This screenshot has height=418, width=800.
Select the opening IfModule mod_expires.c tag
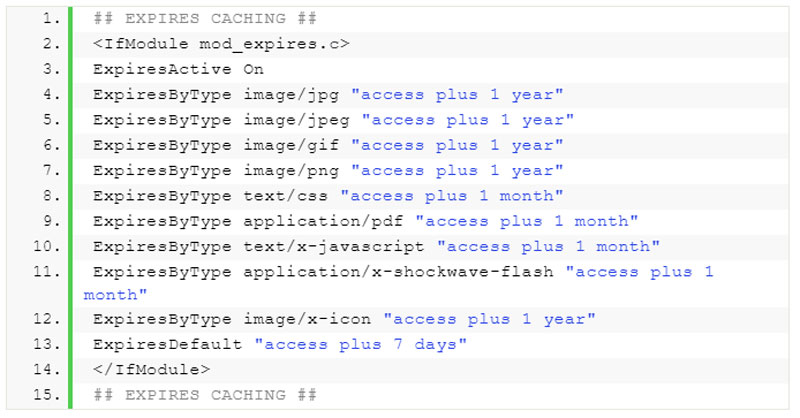click(x=221, y=44)
